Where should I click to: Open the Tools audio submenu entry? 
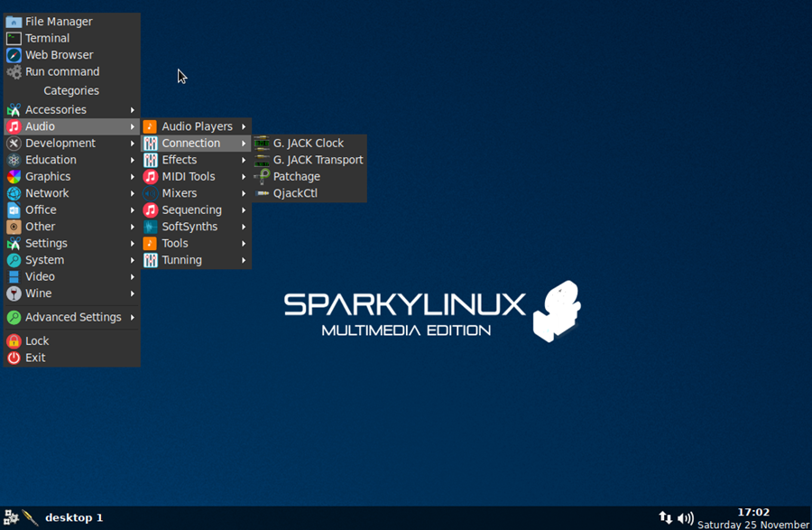[x=197, y=244]
